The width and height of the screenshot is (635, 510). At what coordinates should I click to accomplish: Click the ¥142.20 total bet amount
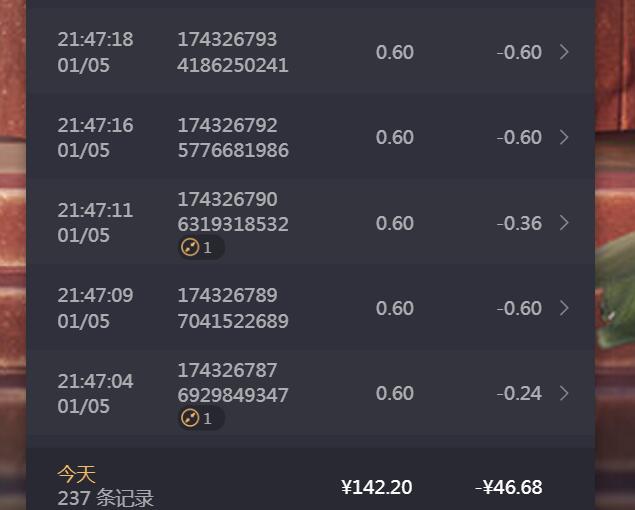click(377, 487)
